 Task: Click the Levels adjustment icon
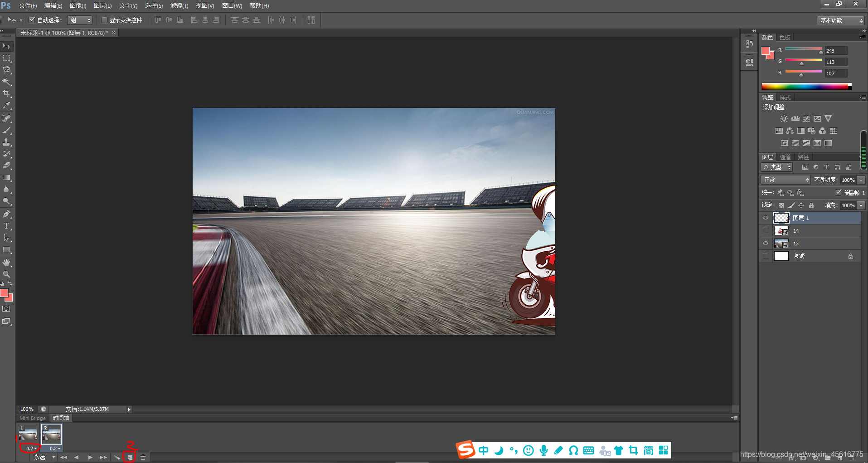[795, 119]
